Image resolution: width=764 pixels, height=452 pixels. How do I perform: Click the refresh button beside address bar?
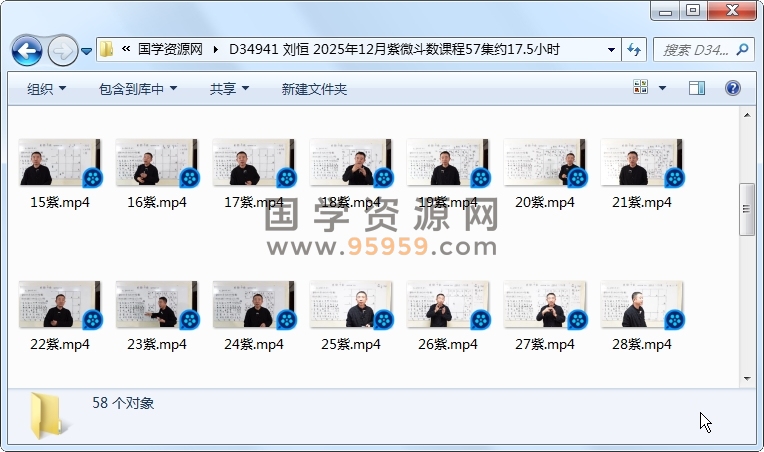(x=634, y=49)
